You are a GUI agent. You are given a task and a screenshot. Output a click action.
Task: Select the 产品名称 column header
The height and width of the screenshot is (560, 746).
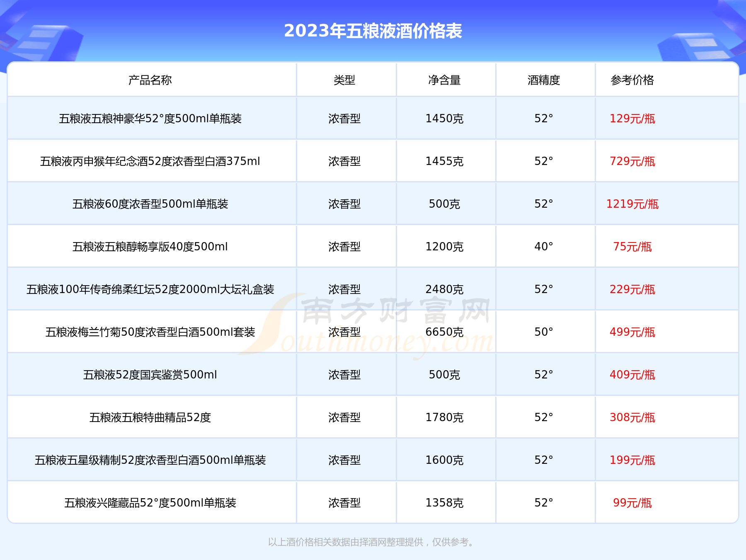pyautogui.click(x=150, y=80)
